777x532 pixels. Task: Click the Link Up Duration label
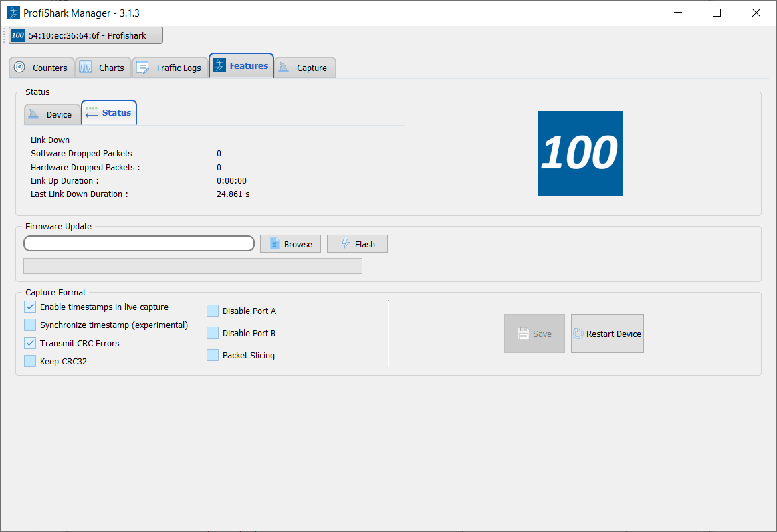[64, 181]
